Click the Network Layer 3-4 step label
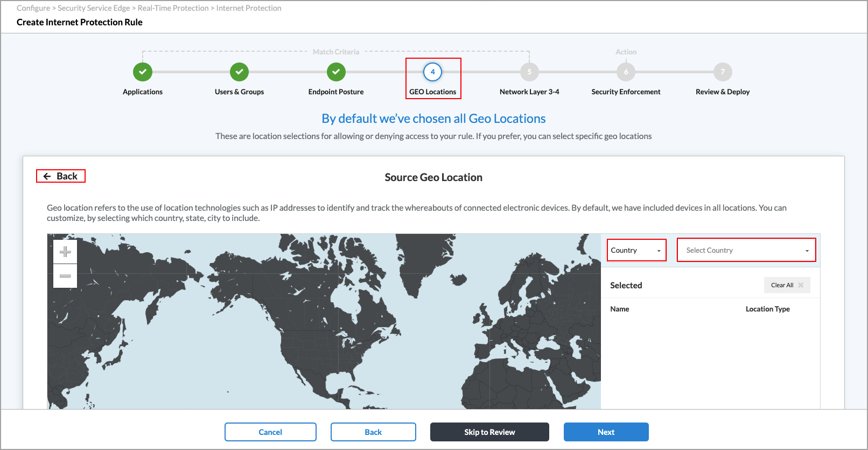The image size is (868, 450). pos(529,92)
